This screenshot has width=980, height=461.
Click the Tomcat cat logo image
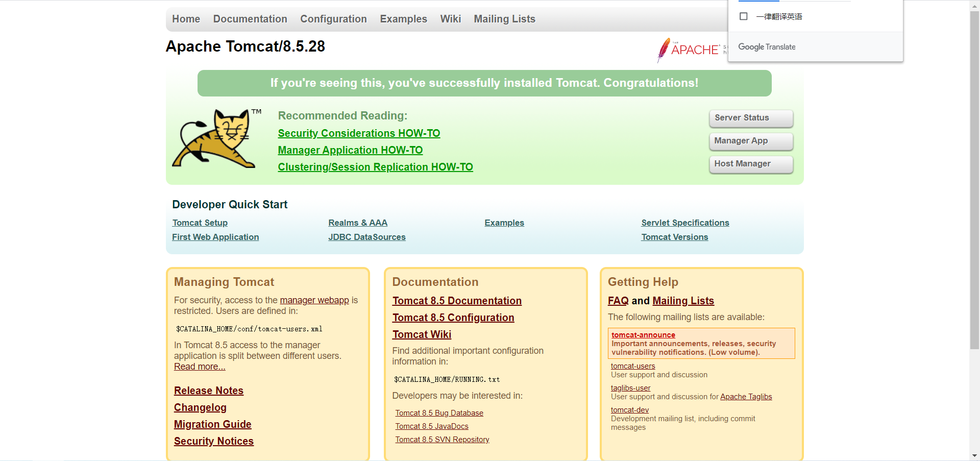pyautogui.click(x=216, y=138)
